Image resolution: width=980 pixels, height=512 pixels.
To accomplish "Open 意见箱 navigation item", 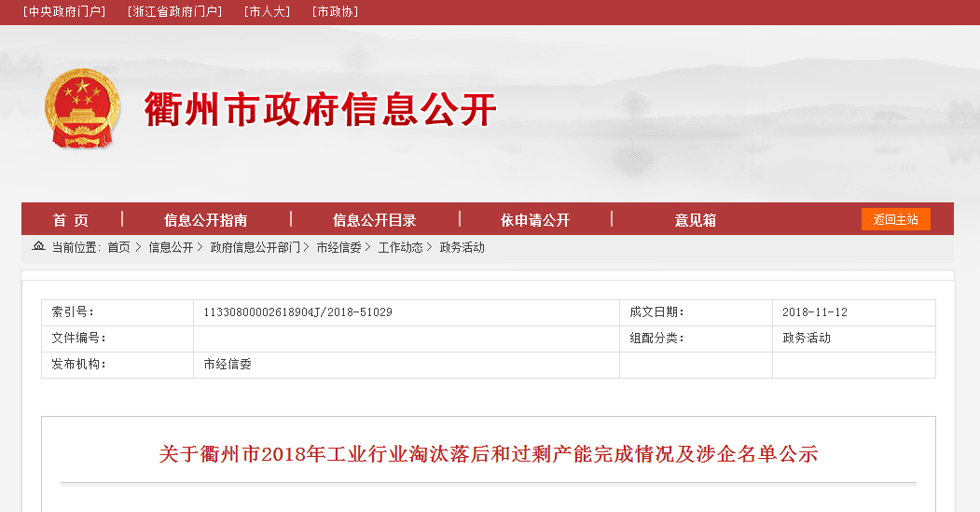I will 696,220.
